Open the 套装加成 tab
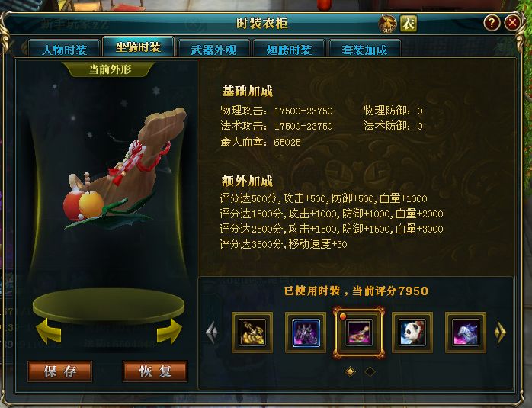The image size is (532, 408). [364, 50]
